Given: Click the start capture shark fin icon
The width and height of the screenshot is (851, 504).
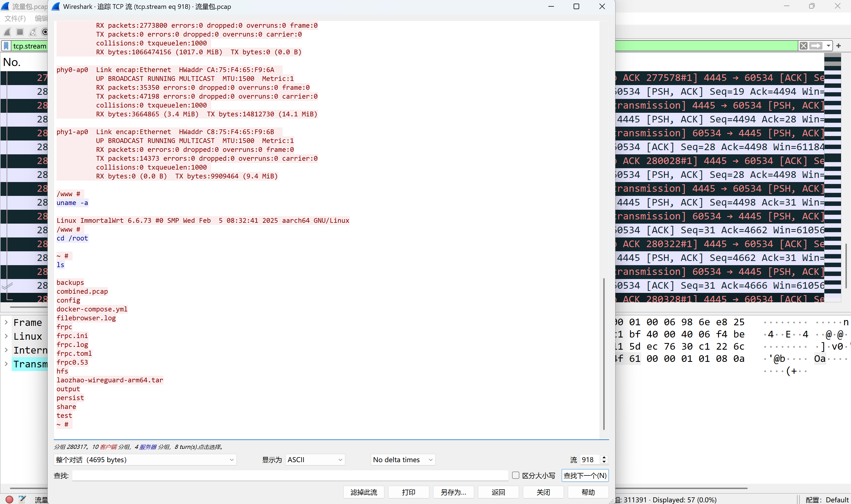Looking at the screenshot, I should click(x=7, y=32).
